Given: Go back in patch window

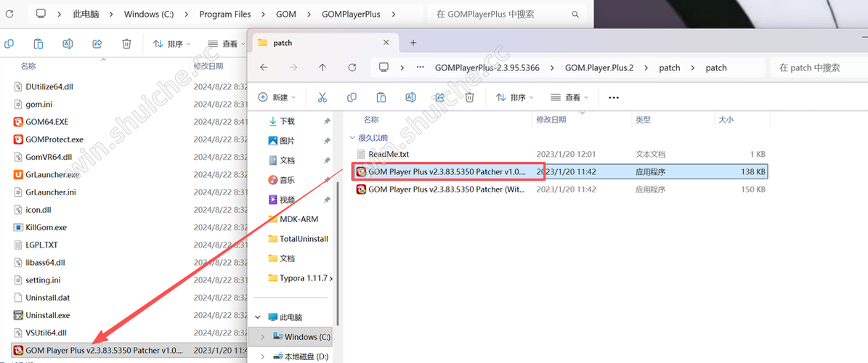Looking at the screenshot, I should (264, 68).
